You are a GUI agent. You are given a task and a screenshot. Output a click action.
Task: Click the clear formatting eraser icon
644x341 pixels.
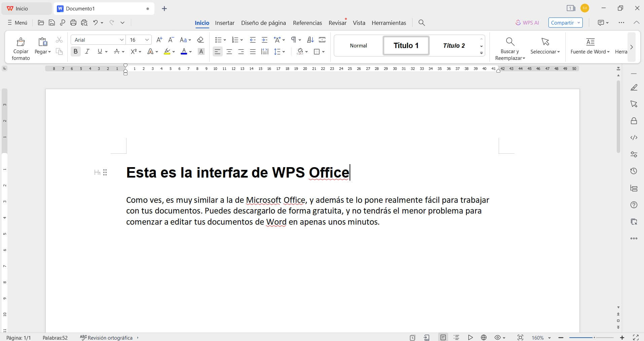click(200, 40)
